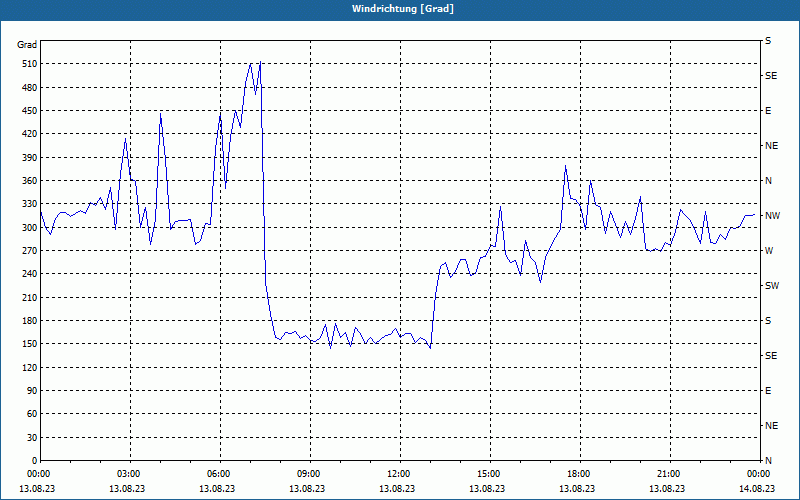Click the W compass label on right axis

tap(769, 251)
